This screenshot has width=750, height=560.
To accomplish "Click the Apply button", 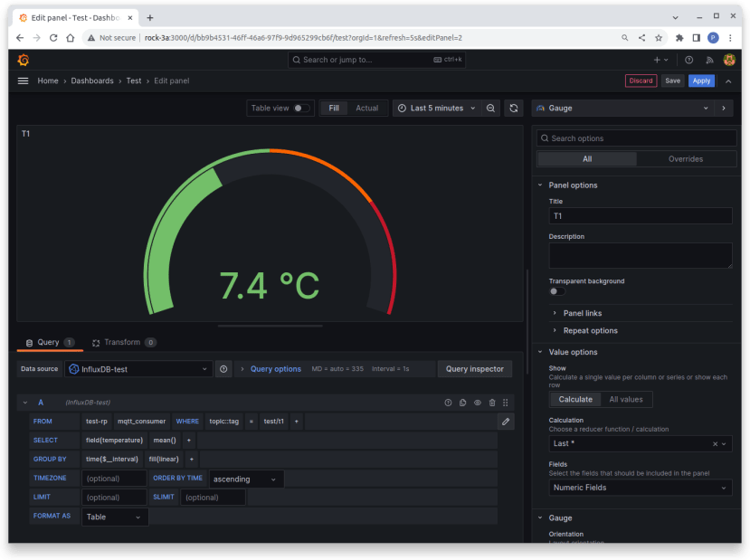I will [700, 81].
